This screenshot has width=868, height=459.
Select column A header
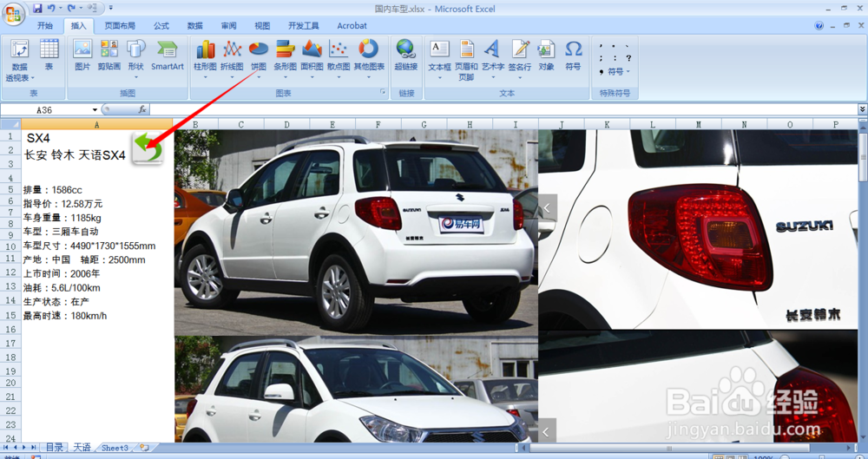tap(97, 125)
